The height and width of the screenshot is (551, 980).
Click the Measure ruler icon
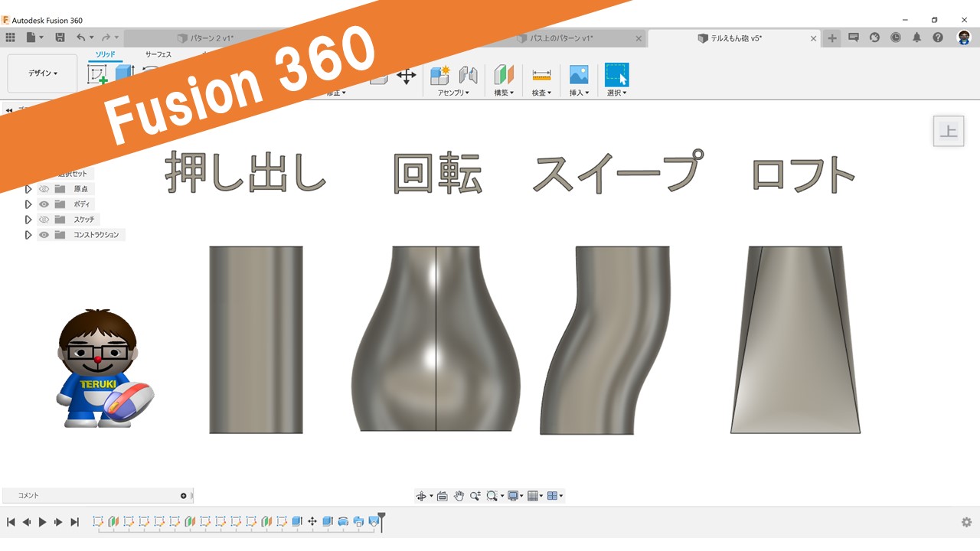click(541, 75)
